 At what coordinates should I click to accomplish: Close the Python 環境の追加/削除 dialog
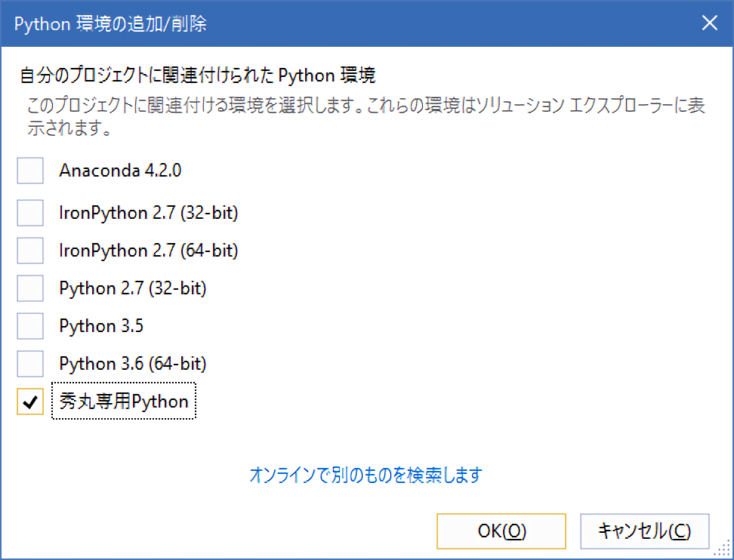click(x=709, y=23)
